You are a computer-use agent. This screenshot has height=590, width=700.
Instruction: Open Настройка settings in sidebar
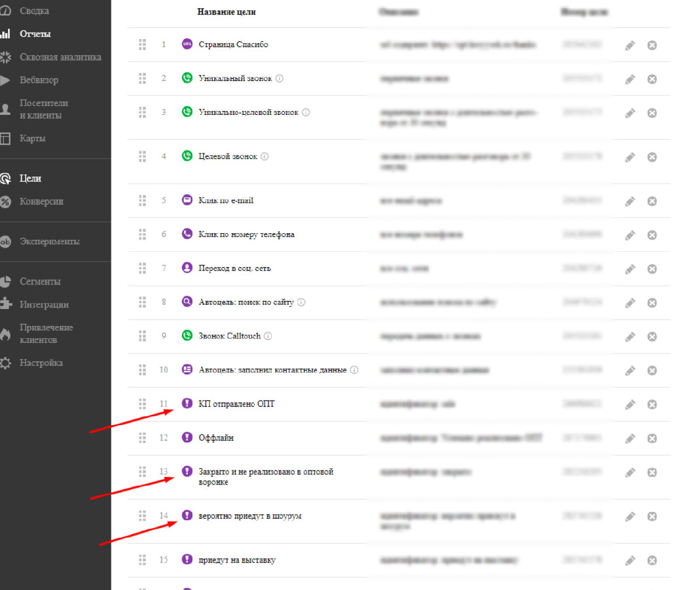pyautogui.click(x=41, y=363)
